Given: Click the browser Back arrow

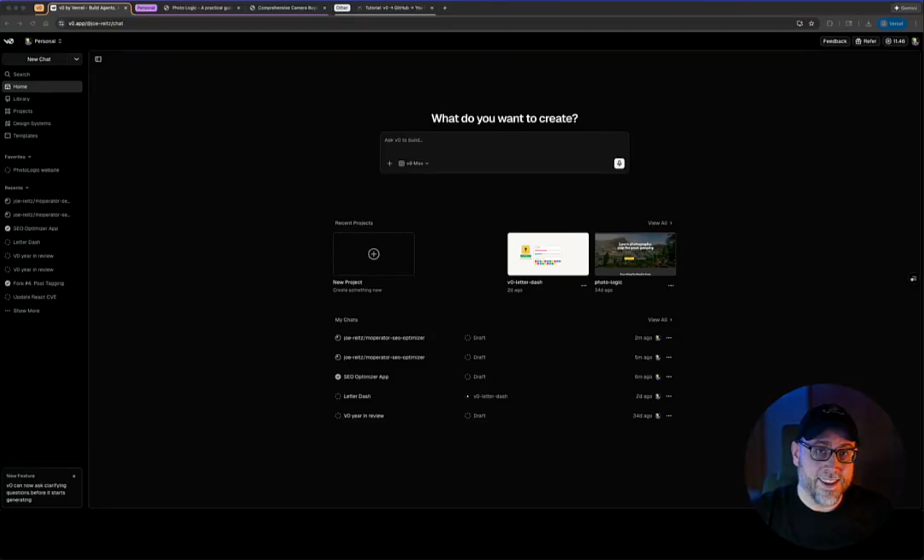Looking at the screenshot, I should (x=7, y=24).
